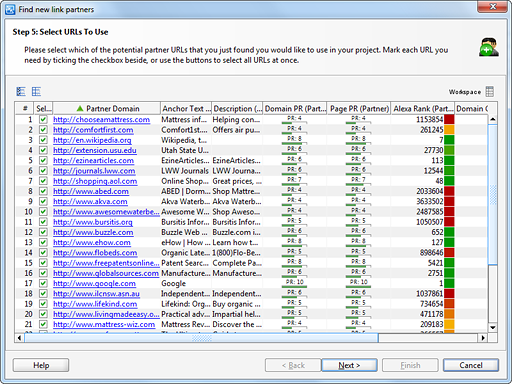Toggle checkbox for extension.usu.edu
512x384 pixels.
point(43,150)
